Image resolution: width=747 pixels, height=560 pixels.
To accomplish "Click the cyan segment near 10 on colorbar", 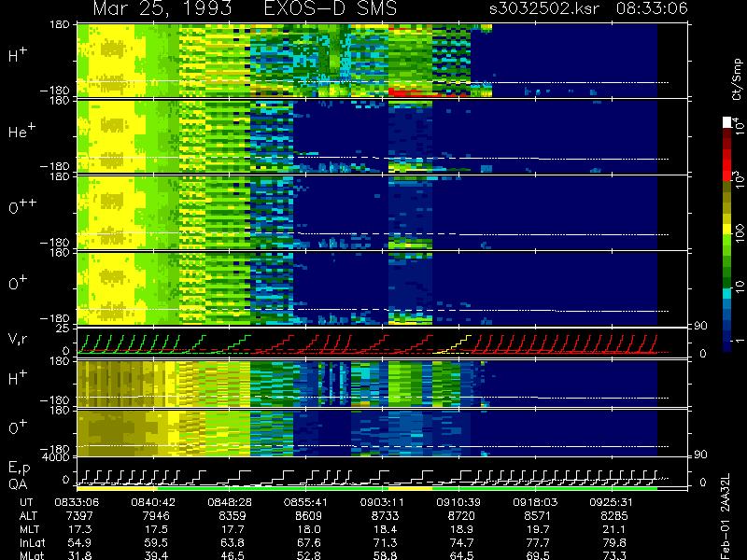I will 727,294.
